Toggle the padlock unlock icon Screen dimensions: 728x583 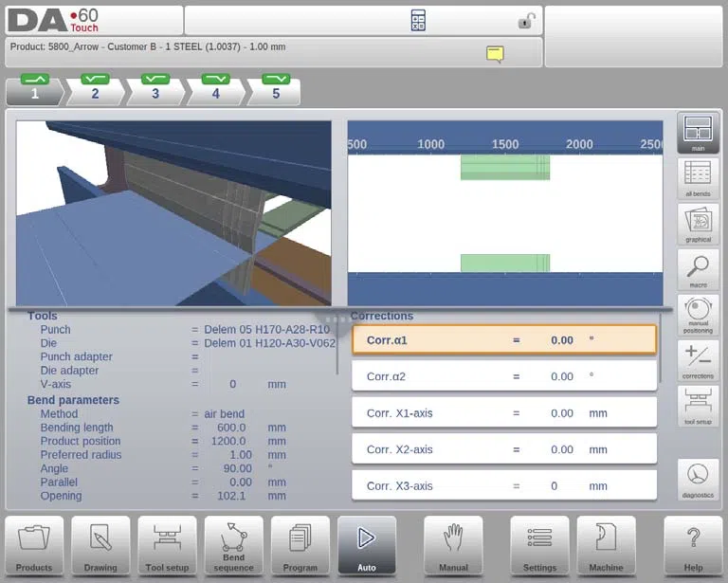pos(526,21)
